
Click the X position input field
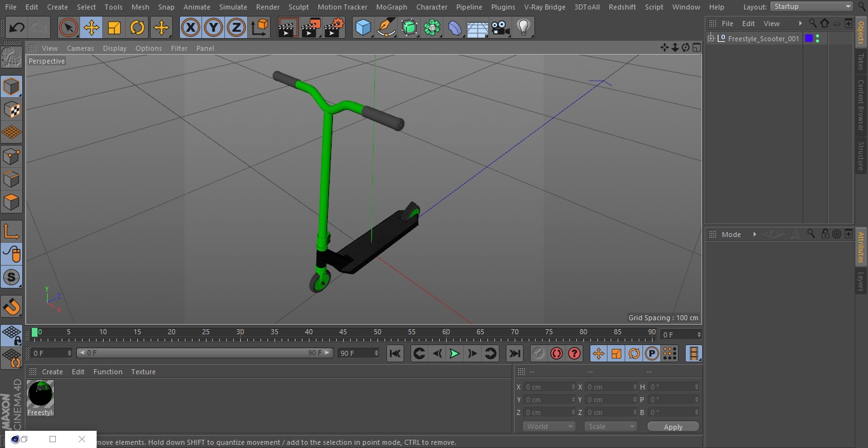point(550,387)
